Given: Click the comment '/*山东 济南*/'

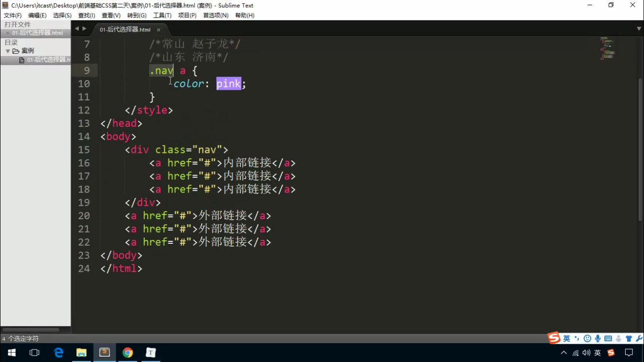Looking at the screenshot, I should pos(189,57).
